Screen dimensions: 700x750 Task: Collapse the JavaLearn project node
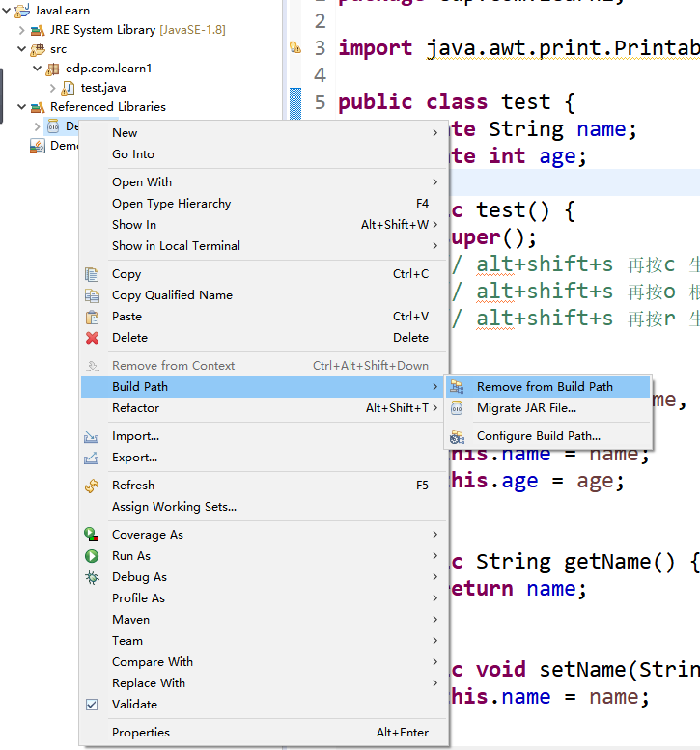pos(7,10)
